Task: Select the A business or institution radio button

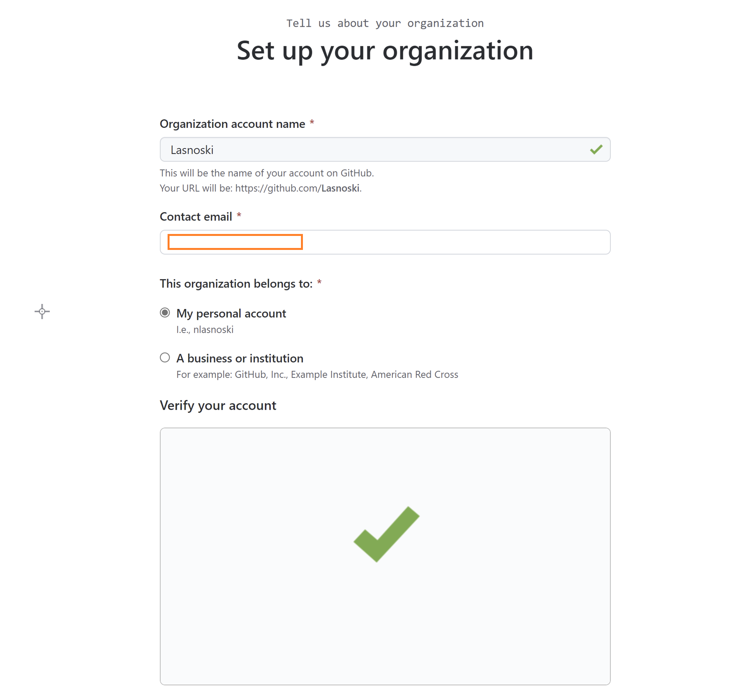Action: [165, 358]
